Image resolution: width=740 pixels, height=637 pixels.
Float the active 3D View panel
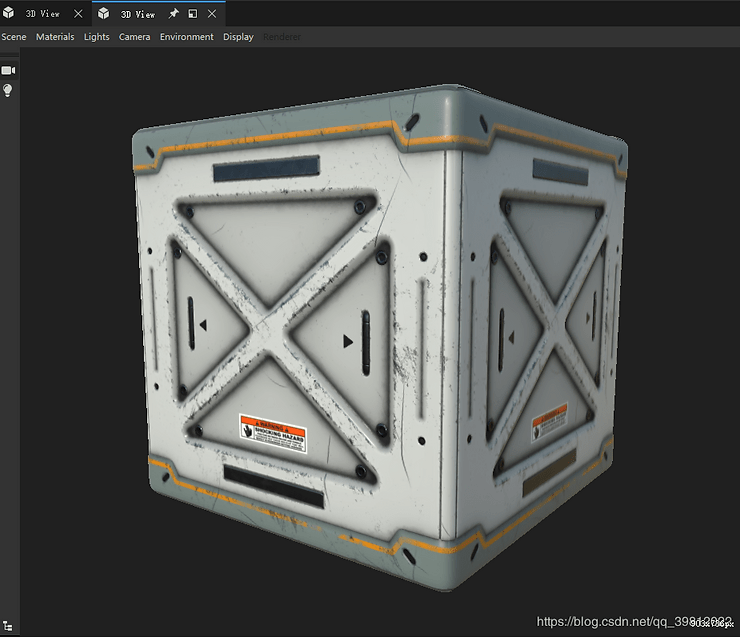(192, 14)
